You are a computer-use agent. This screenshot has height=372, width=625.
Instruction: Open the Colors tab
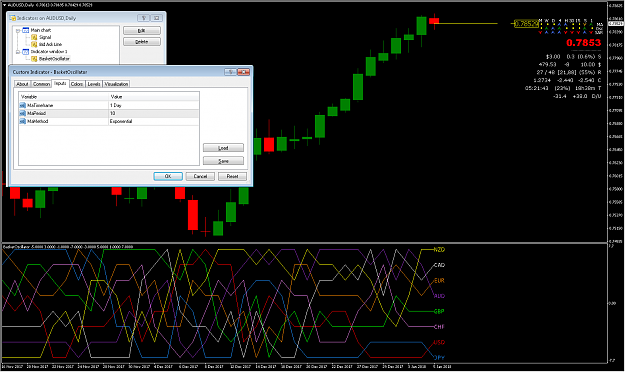(77, 84)
